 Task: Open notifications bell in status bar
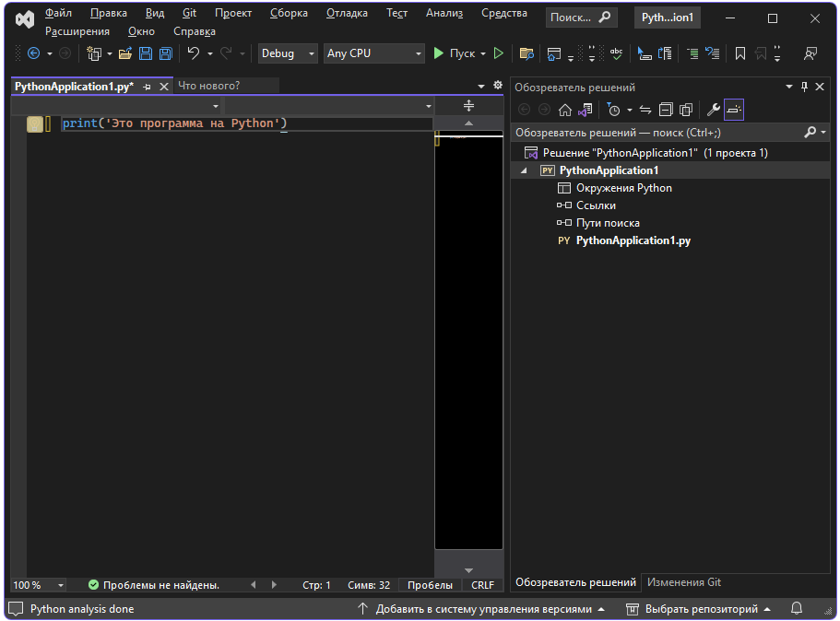click(797, 609)
